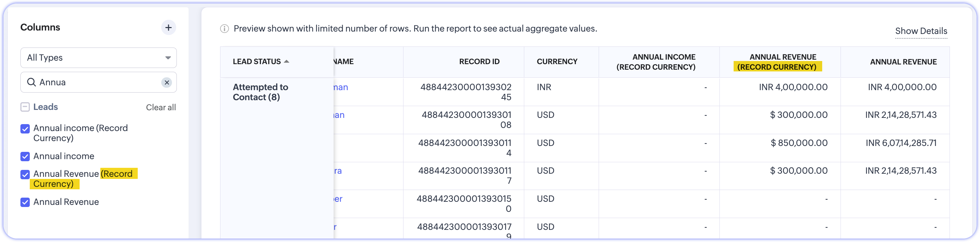Click Attempted to Contact (8) group
This screenshot has height=242, width=980.
point(260,92)
